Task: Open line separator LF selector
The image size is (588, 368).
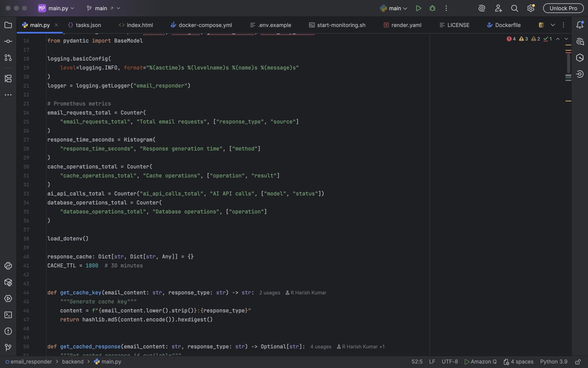Action: pos(432,362)
